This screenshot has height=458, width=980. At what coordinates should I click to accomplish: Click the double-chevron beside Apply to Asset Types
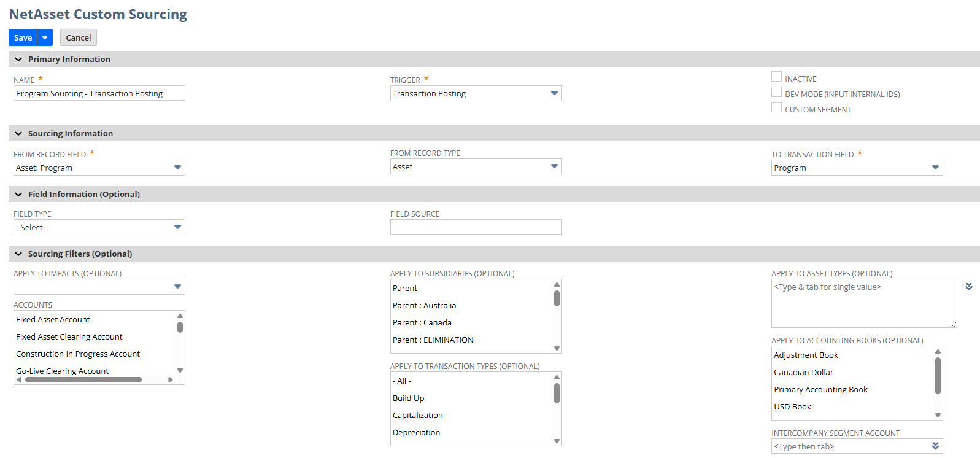pos(968,287)
